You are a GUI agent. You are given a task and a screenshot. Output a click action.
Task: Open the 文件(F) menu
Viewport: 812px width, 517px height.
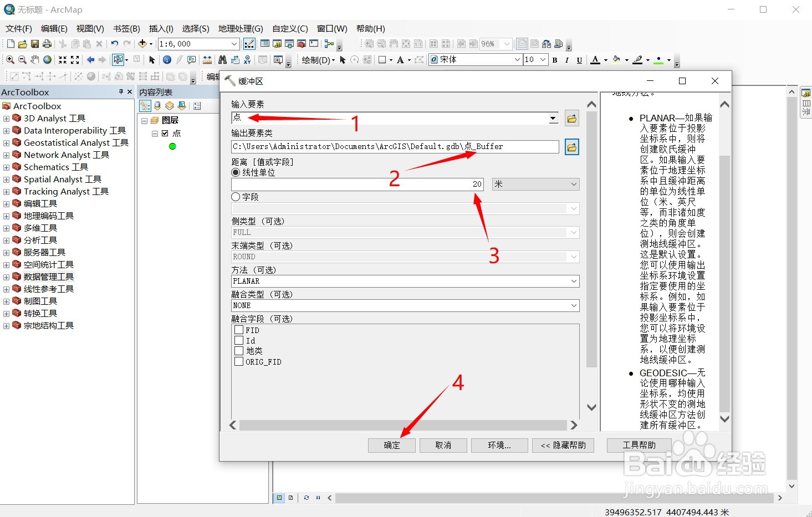(x=19, y=29)
